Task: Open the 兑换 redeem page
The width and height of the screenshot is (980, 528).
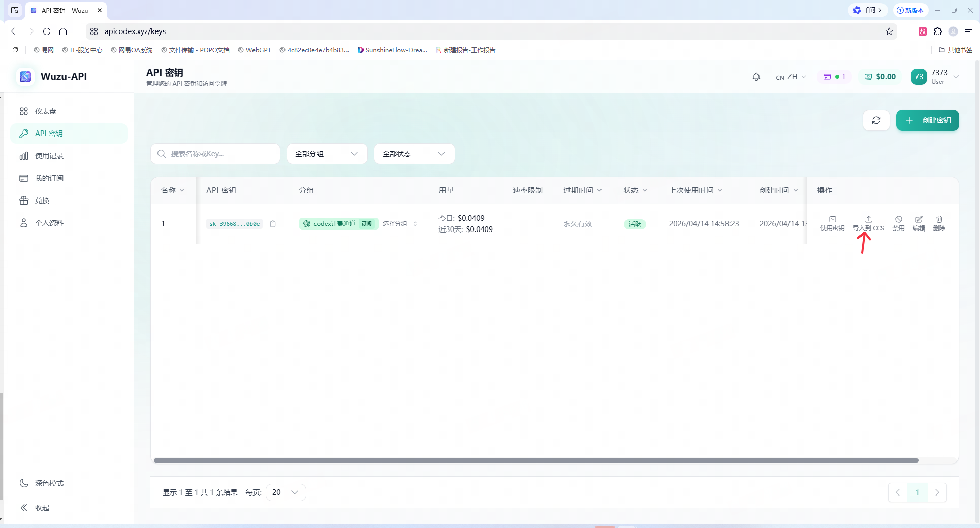Action: 69,201
